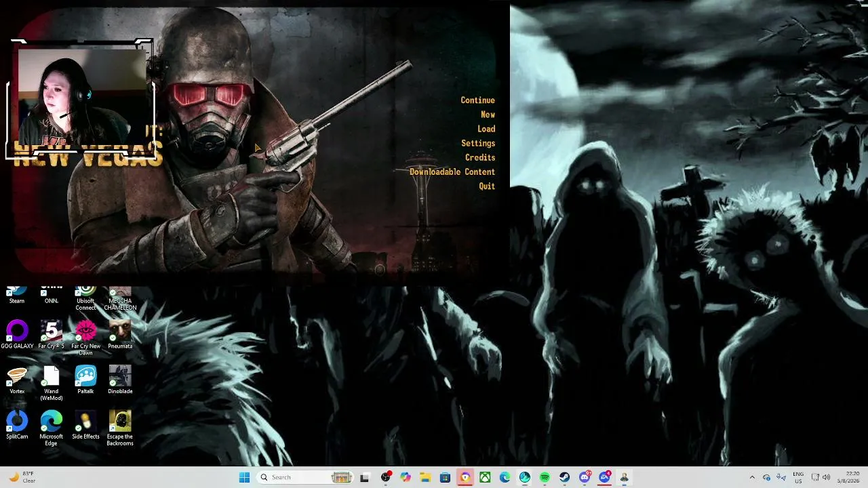
Task: Select the Far Cry 5 desktop icon
Action: click(x=52, y=335)
